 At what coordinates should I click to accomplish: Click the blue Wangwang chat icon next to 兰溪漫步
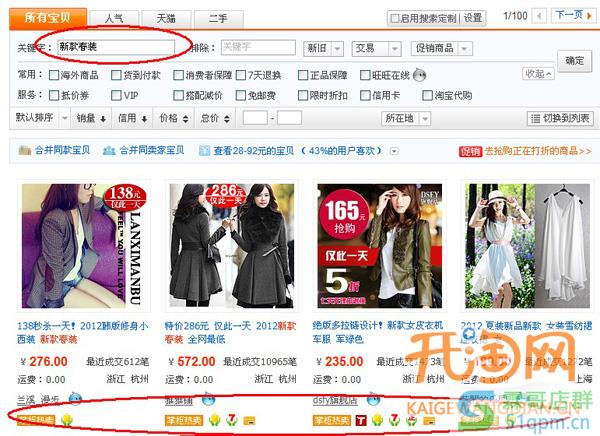[x=75, y=399]
